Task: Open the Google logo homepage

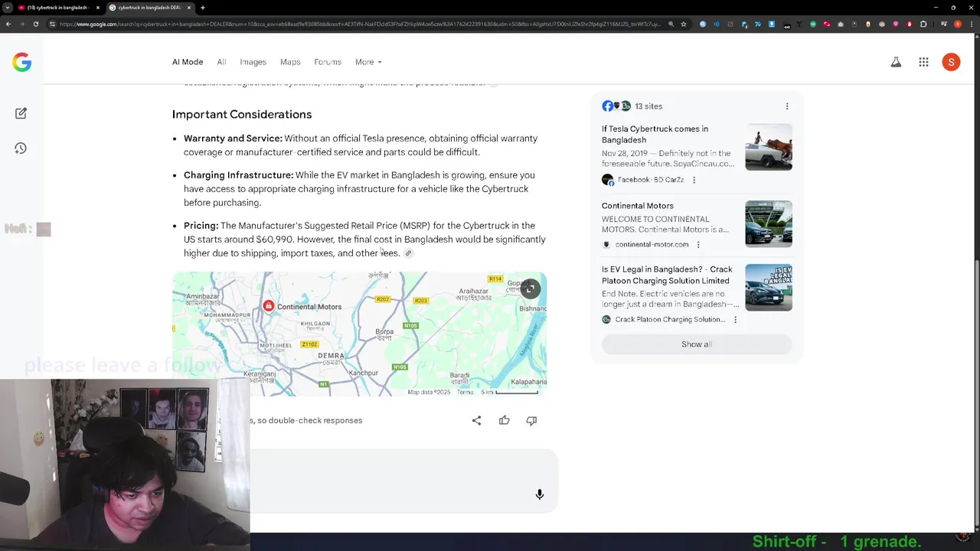Action: click(x=21, y=62)
